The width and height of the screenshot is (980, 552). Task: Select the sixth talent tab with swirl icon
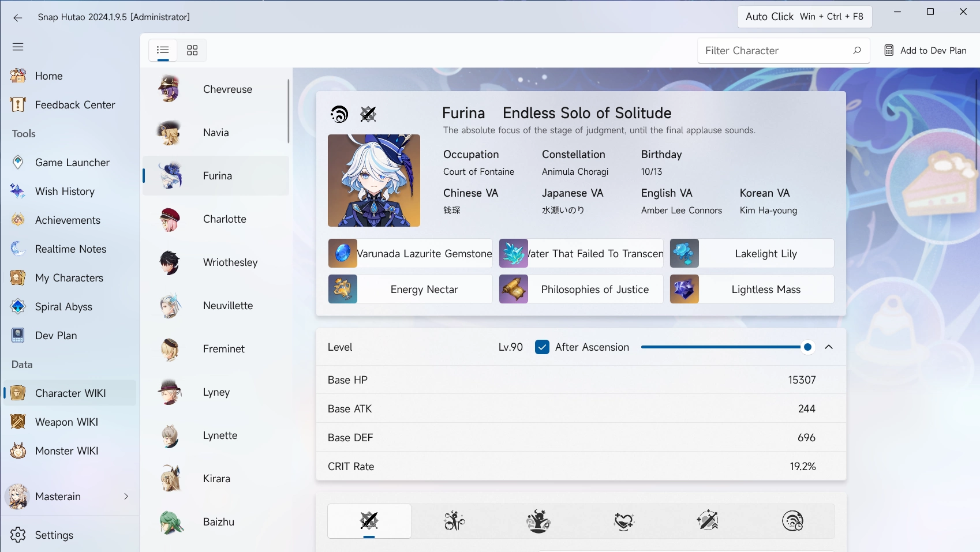[792, 521]
